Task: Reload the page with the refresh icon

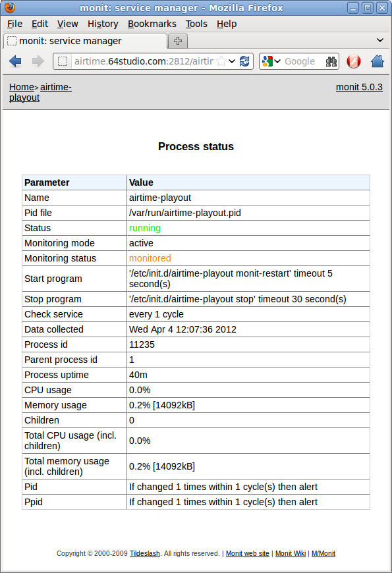Action: click(244, 61)
